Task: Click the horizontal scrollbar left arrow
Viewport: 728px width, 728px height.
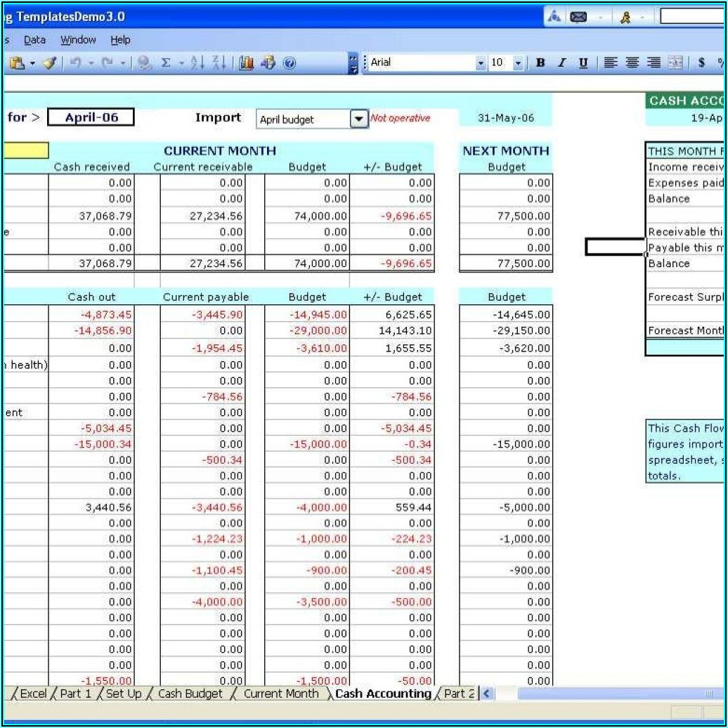Action: coord(486,694)
